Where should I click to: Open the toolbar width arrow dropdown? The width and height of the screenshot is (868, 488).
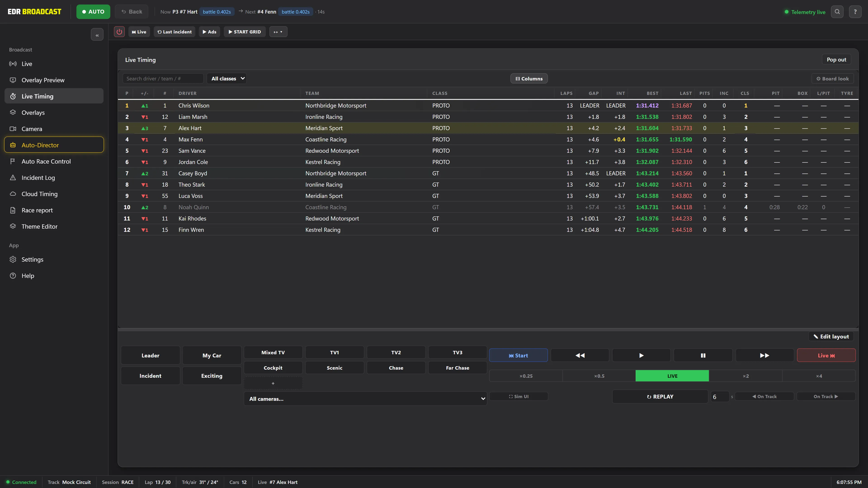(278, 32)
